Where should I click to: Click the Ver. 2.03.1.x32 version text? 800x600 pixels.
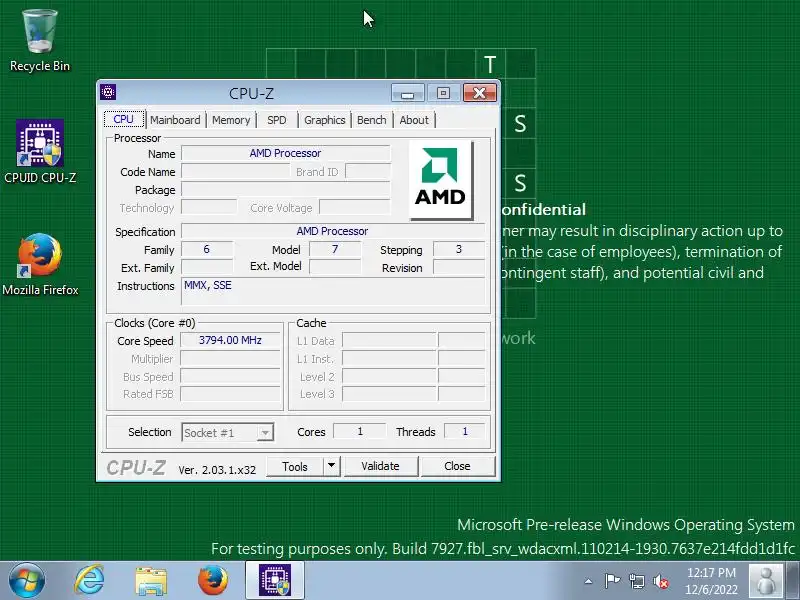pos(217,470)
